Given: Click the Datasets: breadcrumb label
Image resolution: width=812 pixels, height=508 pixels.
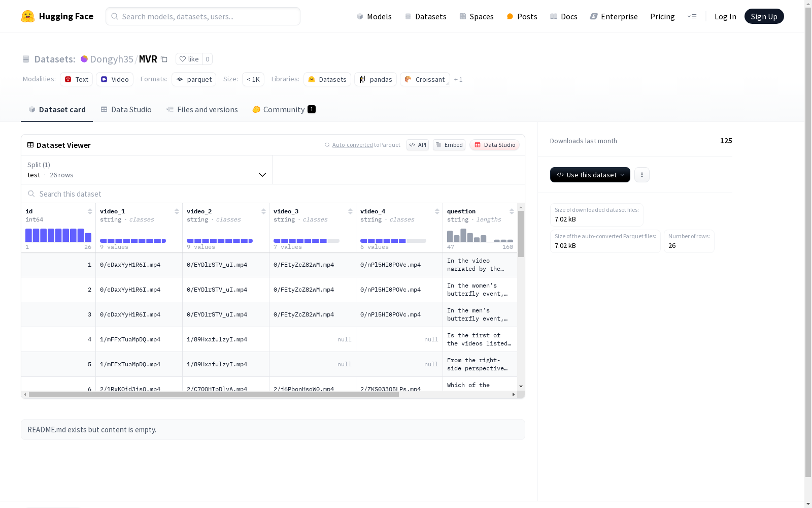Looking at the screenshot, I should (x=55, y=59).
